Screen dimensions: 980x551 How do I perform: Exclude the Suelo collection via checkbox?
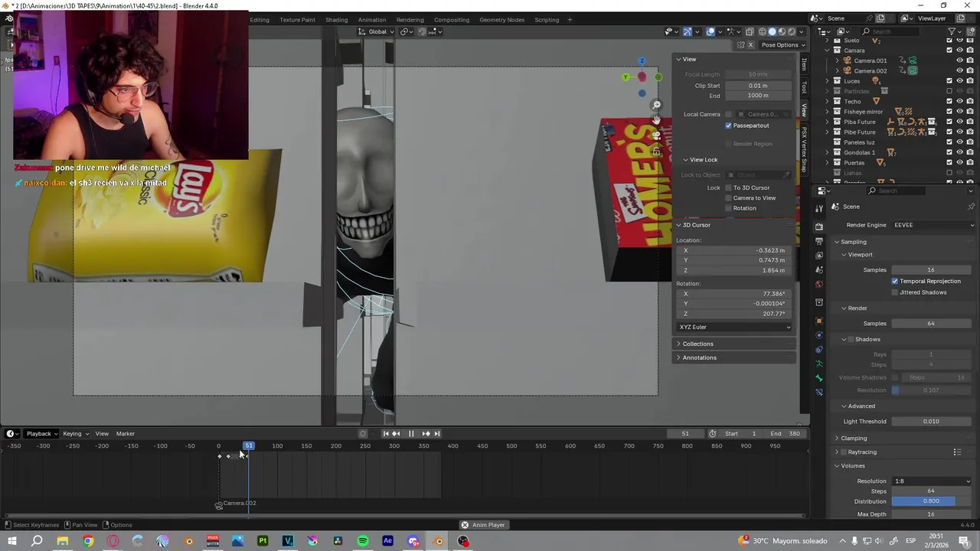[x=949, y=40]
